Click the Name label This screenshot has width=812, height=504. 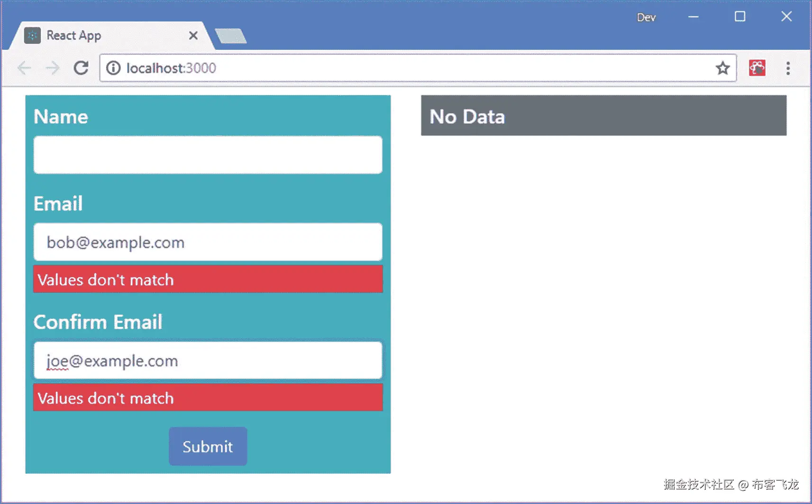coord(61,117)
